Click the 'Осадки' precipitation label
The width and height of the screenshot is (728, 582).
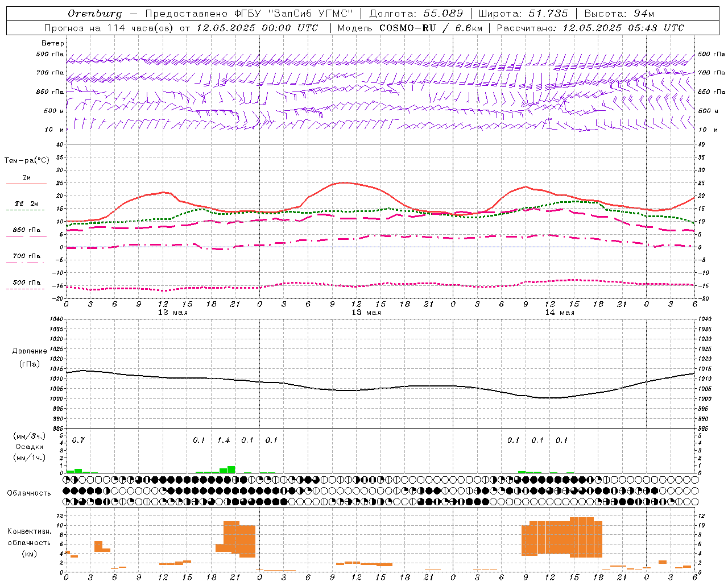tap(30, 447)
